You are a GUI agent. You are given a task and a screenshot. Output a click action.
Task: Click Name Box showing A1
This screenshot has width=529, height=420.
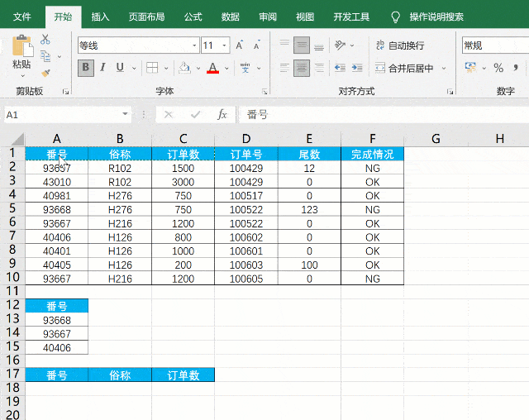(63, 115)
